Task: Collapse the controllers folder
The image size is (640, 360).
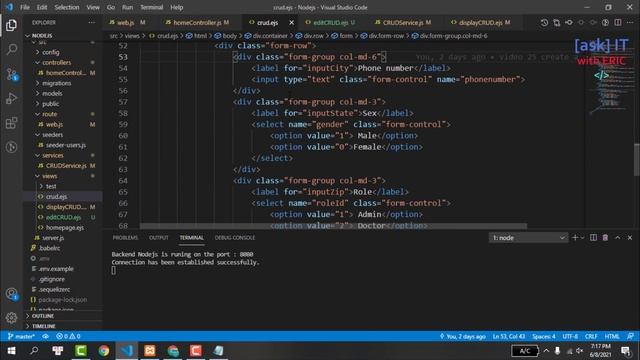Action: click(56, 62)
